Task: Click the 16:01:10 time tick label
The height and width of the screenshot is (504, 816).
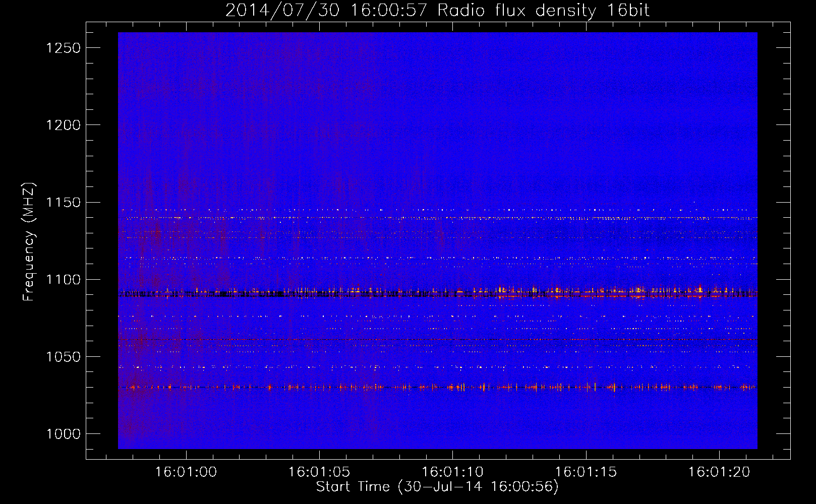Action: click(452, 472)
